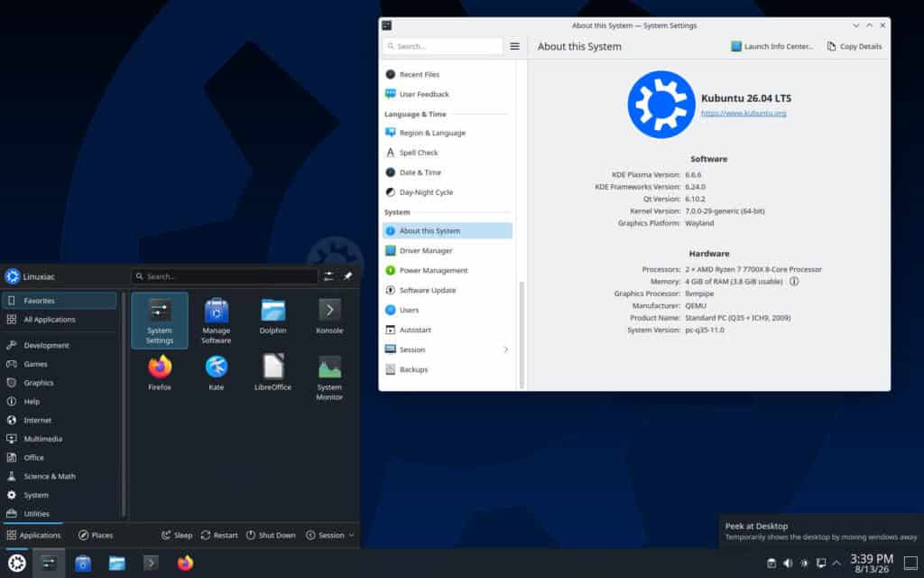The width and height of the screenshot is (924, 578).
Task: Open Day-Night Cycle settings
Action: 448,192
